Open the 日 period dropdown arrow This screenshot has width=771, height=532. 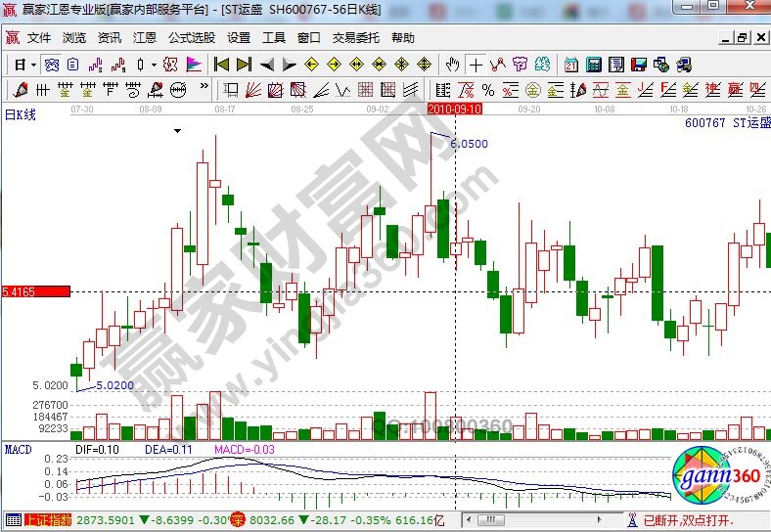point(33,65)
